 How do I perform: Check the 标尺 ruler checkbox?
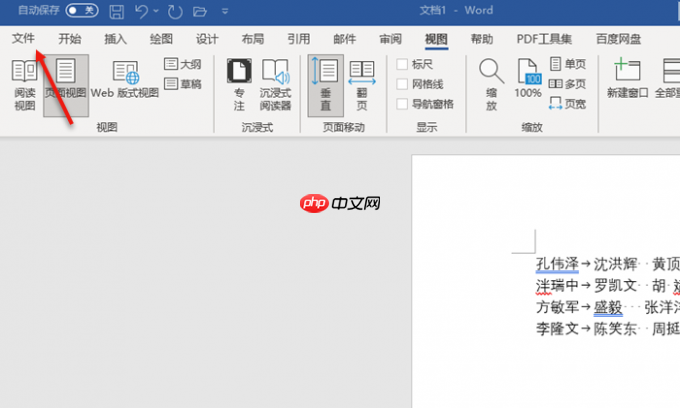(x=402, y=65)
